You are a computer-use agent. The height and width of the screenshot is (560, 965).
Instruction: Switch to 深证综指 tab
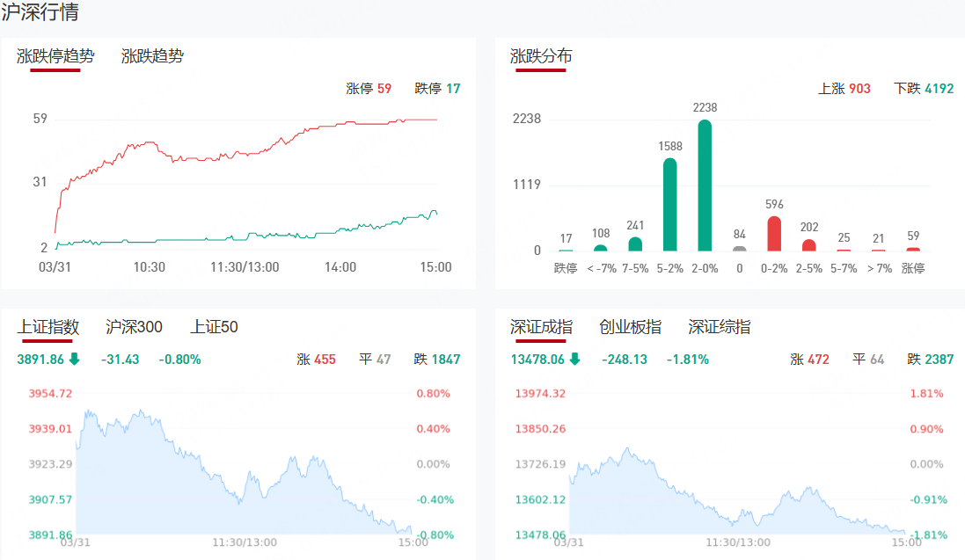pos(720,327)
